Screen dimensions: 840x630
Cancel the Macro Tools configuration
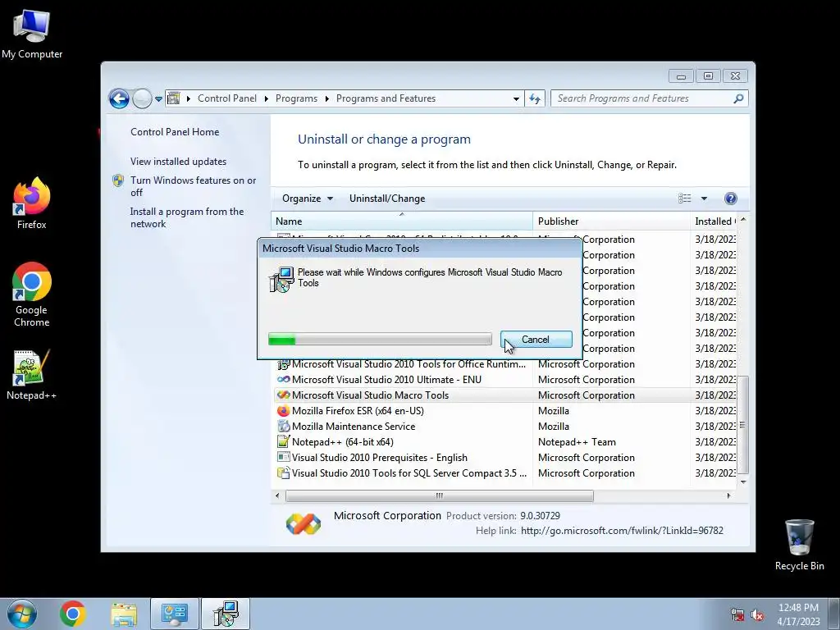536,340
